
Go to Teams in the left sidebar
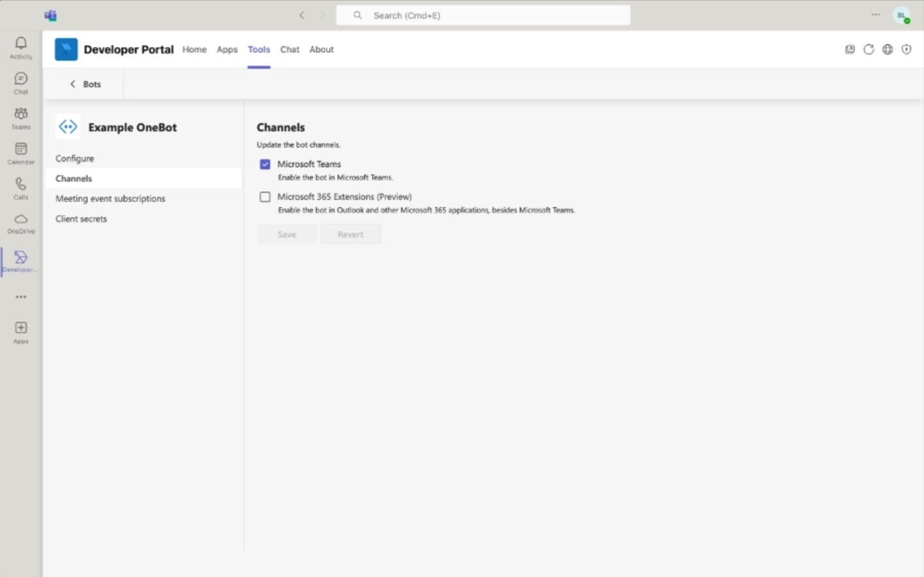[x=21, y=118]
